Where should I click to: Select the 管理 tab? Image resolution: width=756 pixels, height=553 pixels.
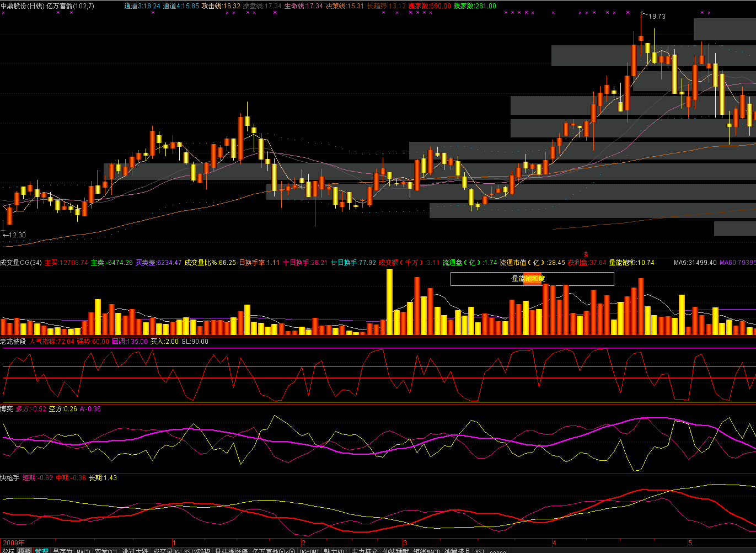[x=42, y=550]
